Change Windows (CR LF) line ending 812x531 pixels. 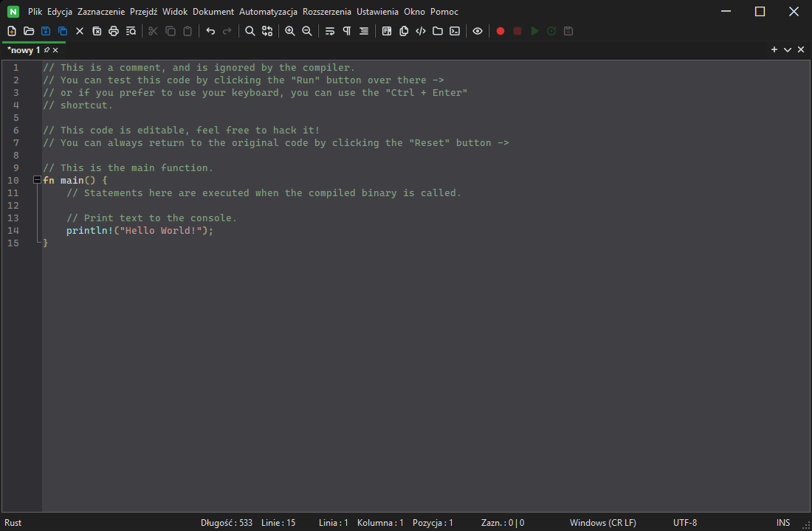tap(603, 523)
